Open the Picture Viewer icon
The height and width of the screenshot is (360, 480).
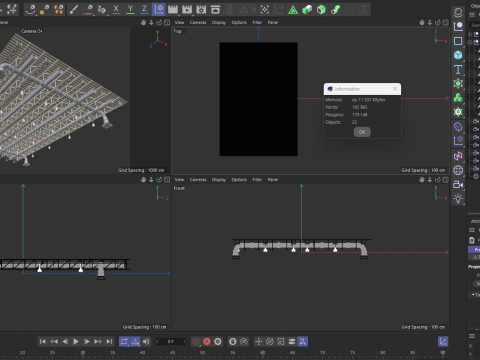click(x=216, y=9)
